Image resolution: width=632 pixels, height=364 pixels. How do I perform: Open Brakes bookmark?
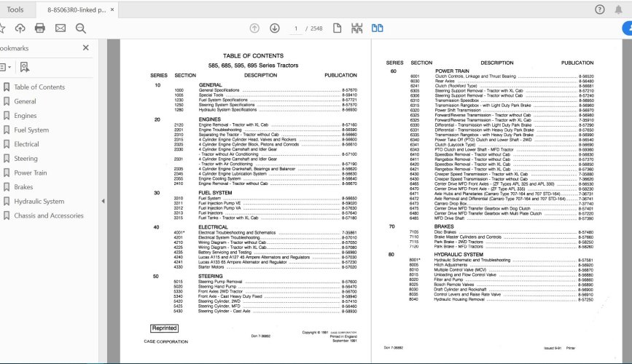pos(23,187)
